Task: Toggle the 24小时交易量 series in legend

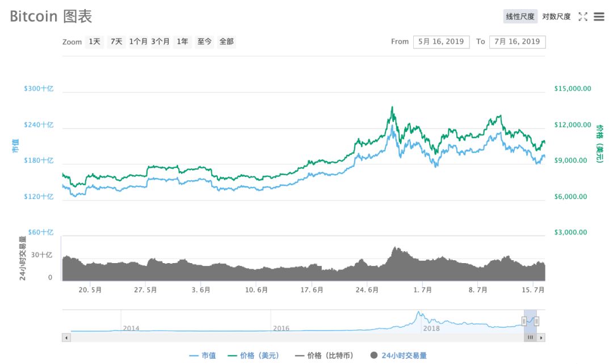Action: tap(398, 355)
